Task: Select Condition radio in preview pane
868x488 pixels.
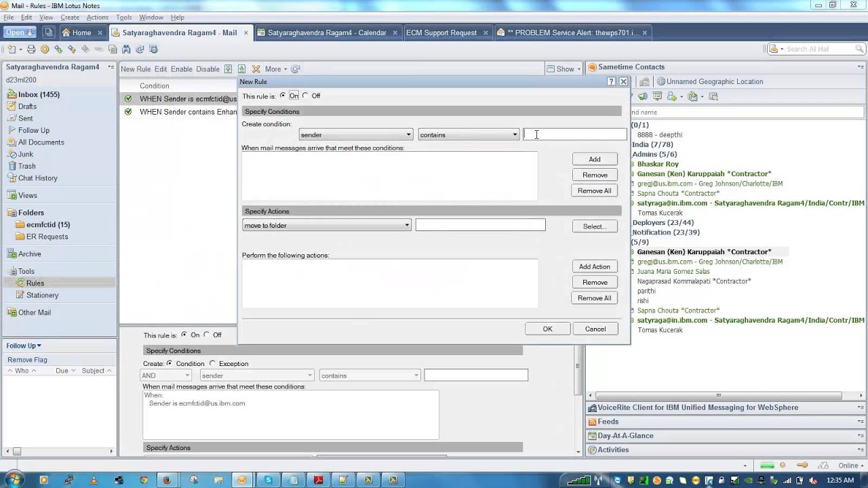Action: pos(170,364)
